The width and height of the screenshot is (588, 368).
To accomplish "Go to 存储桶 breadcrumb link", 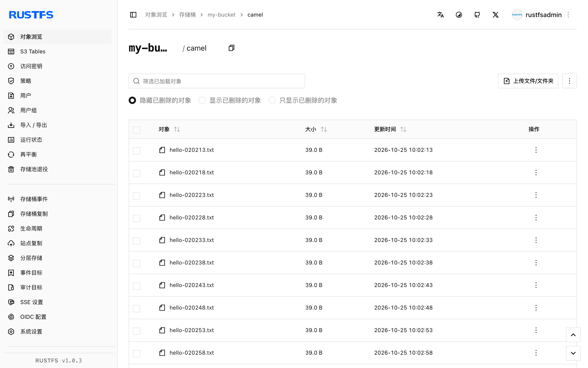I will tap(187, 15).
